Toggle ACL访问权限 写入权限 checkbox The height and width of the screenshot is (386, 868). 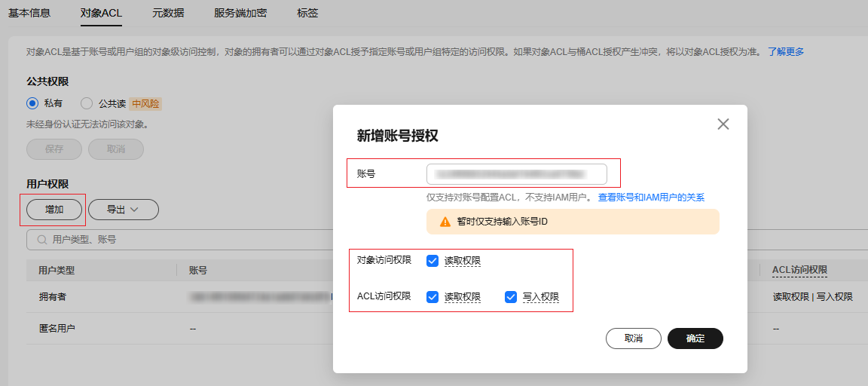511,297
